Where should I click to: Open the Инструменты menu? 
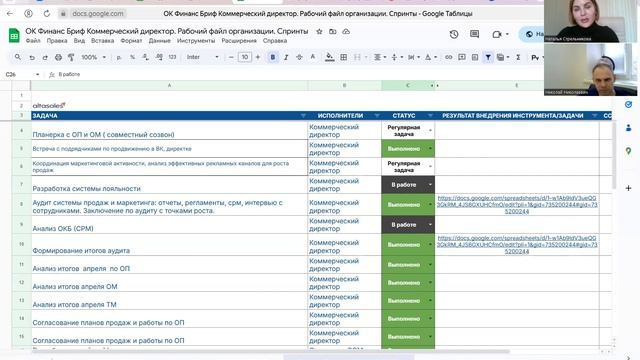click(x=196, y=41)
